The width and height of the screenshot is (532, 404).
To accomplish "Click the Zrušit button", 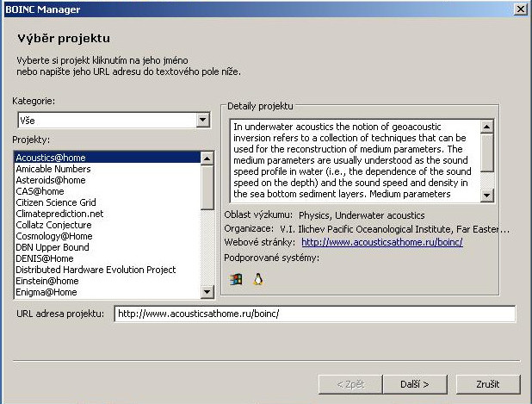I will pos(488,384).
